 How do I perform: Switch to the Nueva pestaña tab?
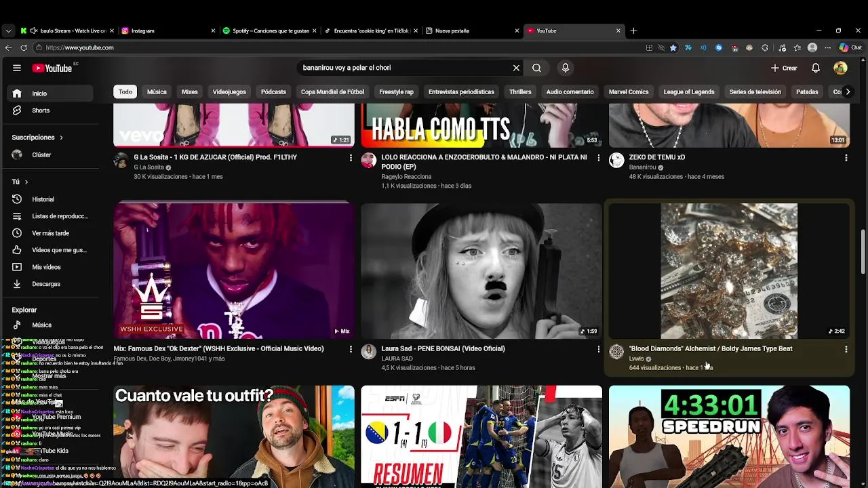coord(471,30)
